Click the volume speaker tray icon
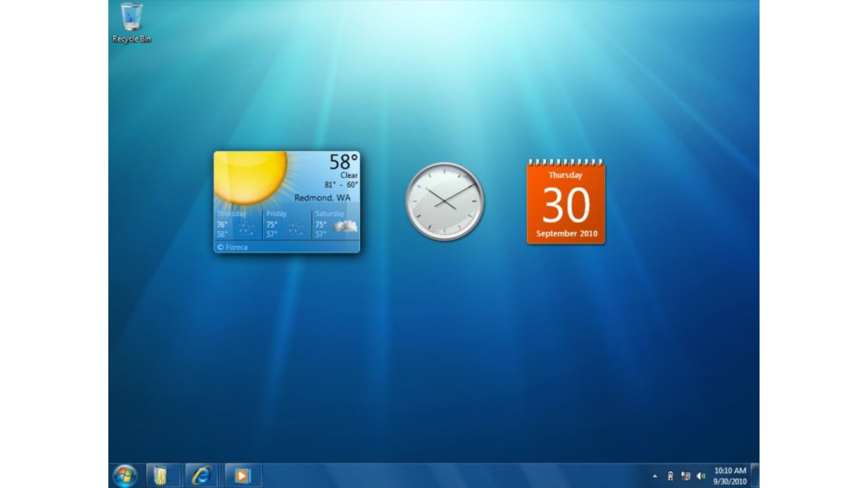The width and height of the screenshot is (868, 488). point(701,476)
